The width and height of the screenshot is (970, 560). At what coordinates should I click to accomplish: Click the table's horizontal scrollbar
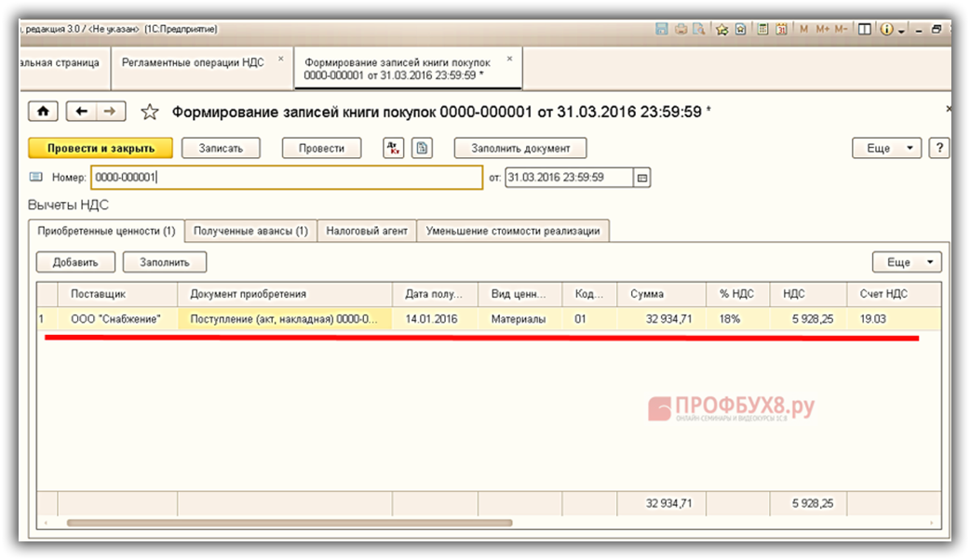tap(290, 523)
